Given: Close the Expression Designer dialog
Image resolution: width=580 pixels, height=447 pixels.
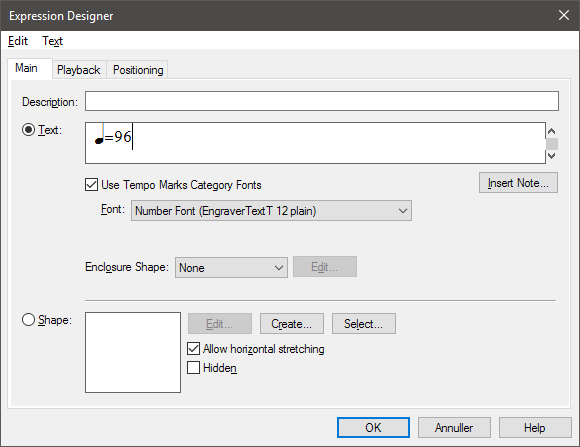Looking at the screenshot, I should pos(564,15).
